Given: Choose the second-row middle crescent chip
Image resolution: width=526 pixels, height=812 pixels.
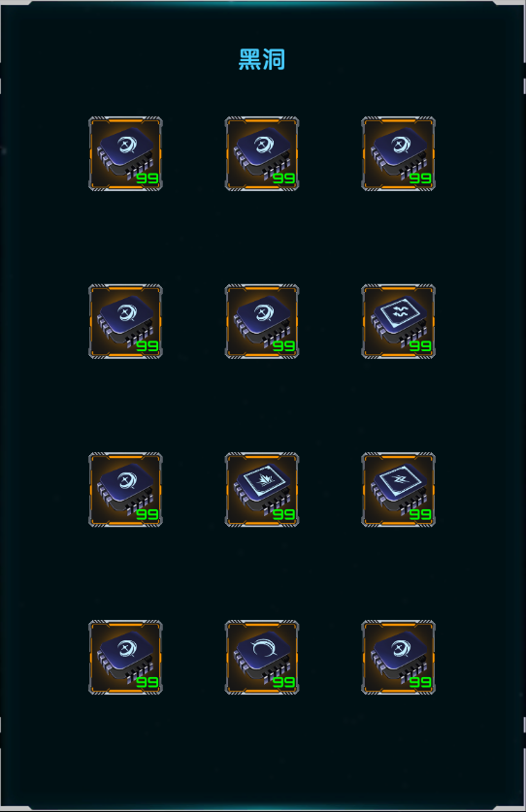Looking at the screenshot, I should point(262,321).
